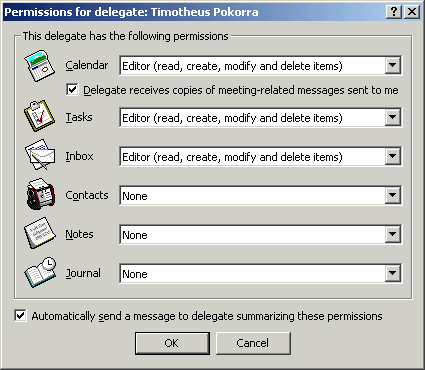Click the Notes label

click(79, 234)
